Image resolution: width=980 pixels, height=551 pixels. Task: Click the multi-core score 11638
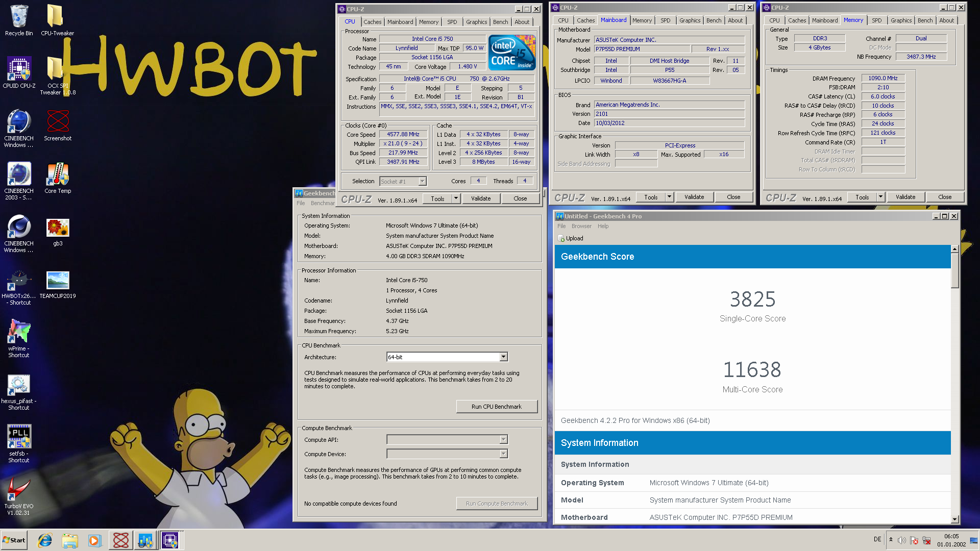752,370
